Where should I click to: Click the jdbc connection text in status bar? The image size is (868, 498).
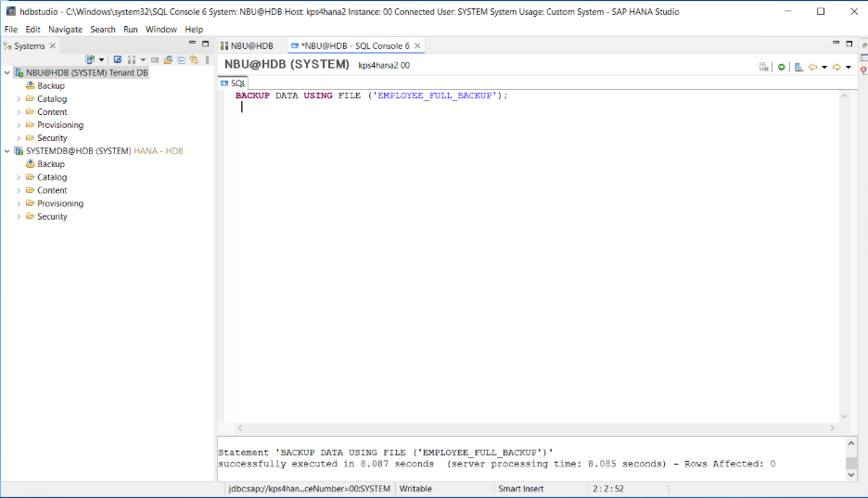coord(310,489)
